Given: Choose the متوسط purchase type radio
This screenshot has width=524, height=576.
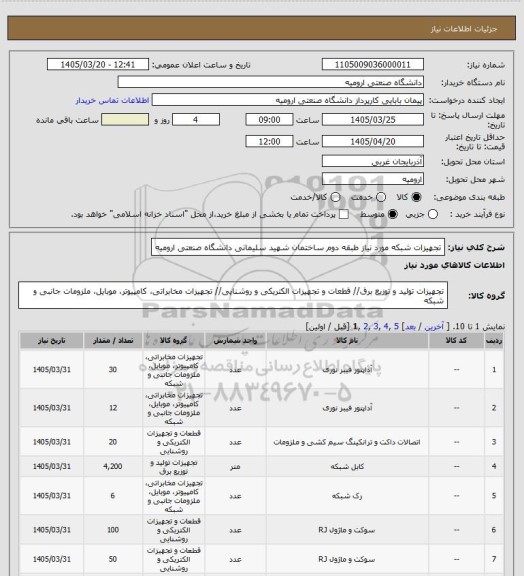Looking at the screenshot, I should click(392, 214).
